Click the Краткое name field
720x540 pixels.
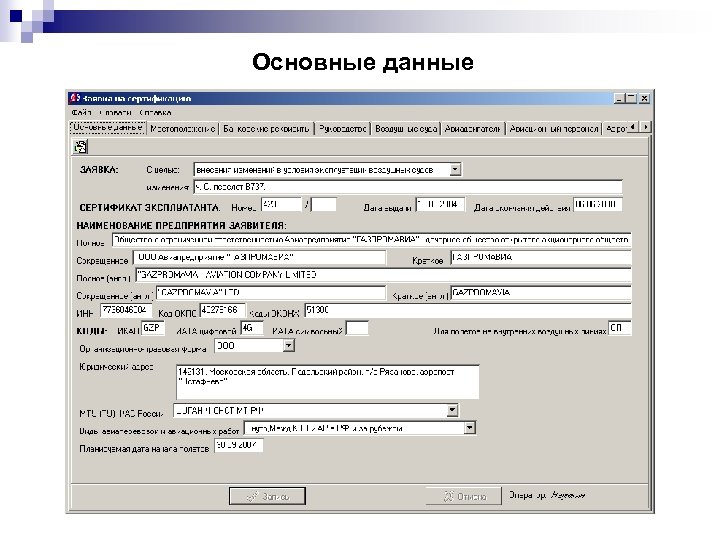[541, 258]
